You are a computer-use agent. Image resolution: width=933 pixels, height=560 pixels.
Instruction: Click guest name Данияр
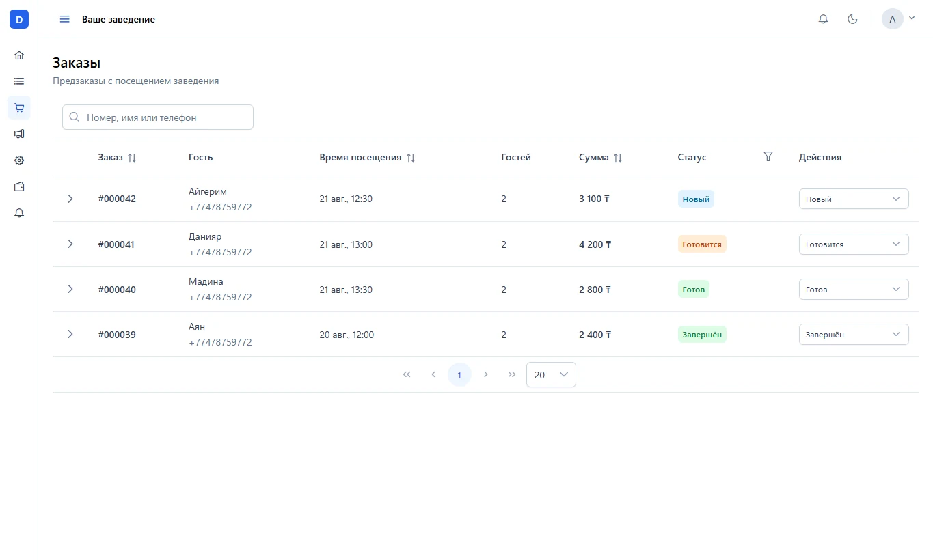coord(205,236)
